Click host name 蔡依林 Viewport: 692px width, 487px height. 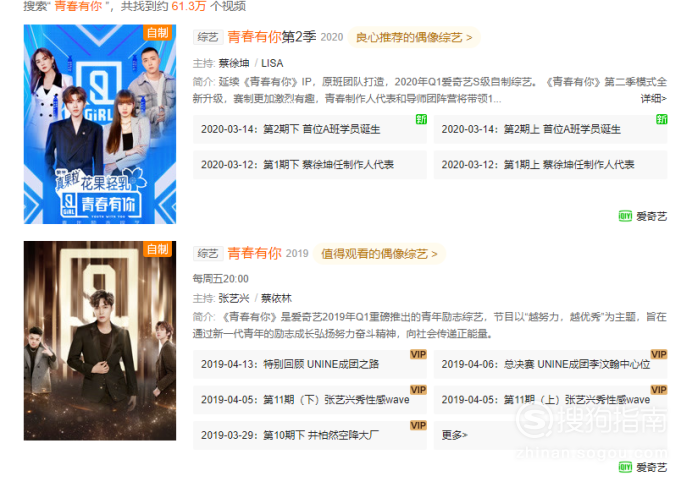276,298
